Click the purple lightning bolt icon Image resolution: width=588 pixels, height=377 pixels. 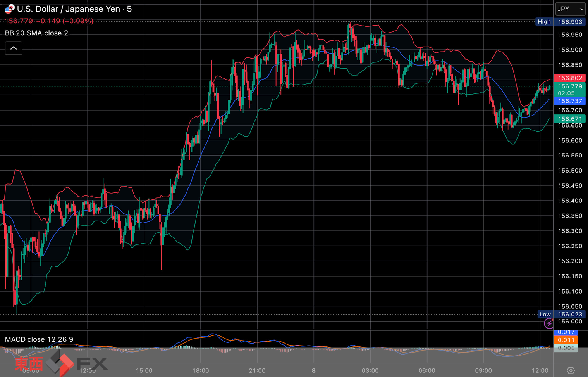point(549,323)
